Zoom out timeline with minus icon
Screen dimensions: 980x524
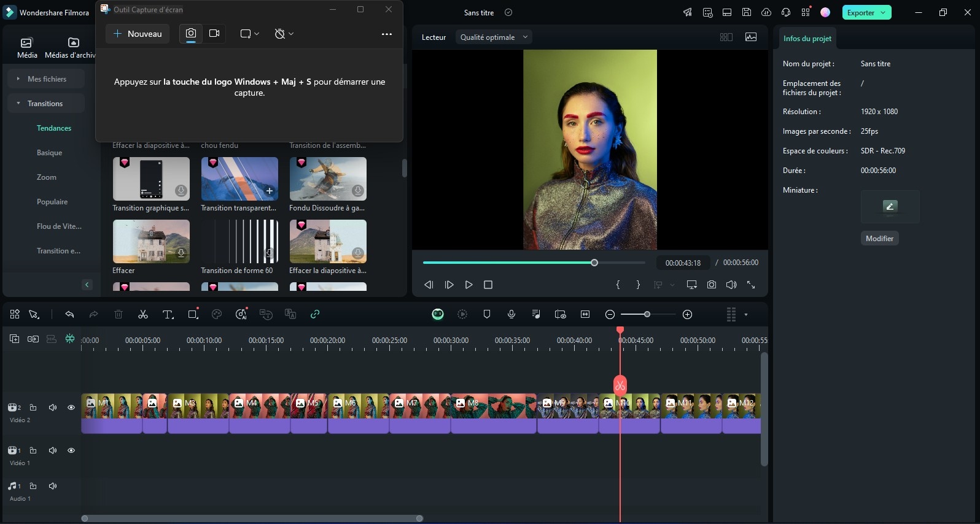point(610,314)
